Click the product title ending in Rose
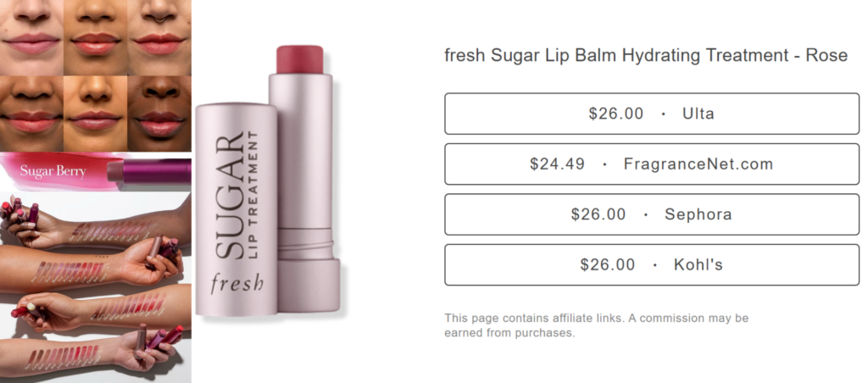868x383 pixels. pos(645,56)
